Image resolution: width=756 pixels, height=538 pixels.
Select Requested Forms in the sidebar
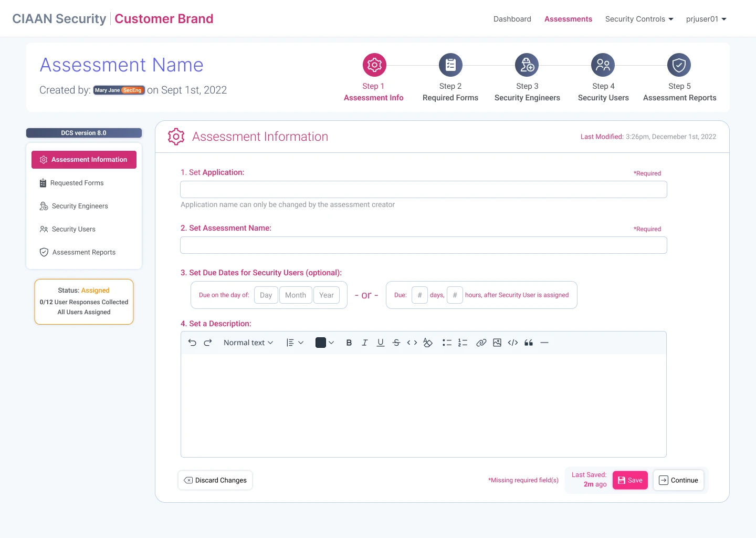(x=77, y=183)
